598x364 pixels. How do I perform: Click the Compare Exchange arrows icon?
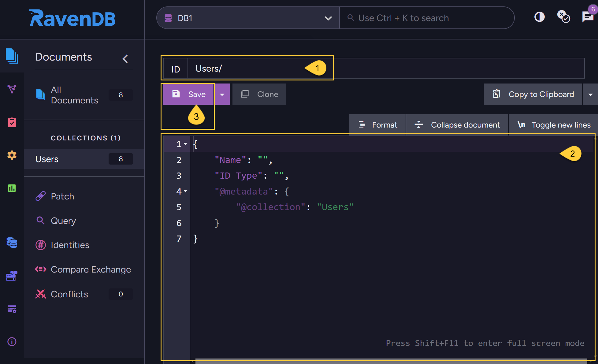(41, 269)
